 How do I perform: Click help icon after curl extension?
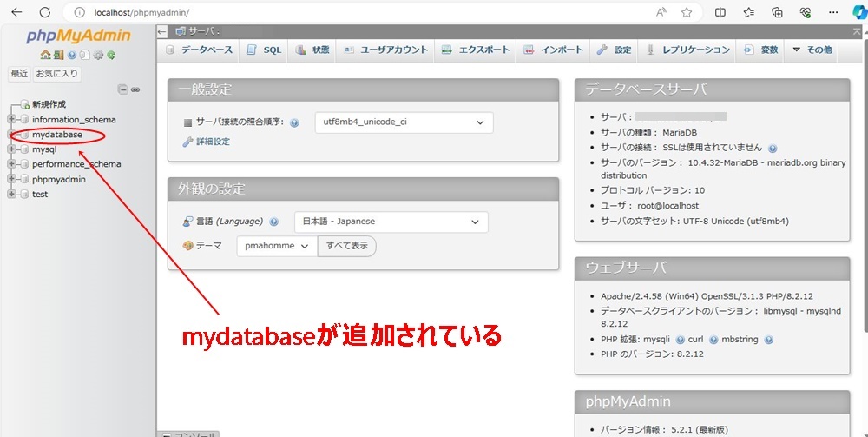point(713,340)
